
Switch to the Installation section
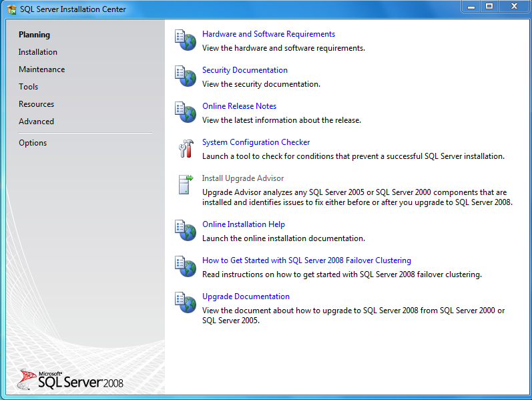point(37,52)
